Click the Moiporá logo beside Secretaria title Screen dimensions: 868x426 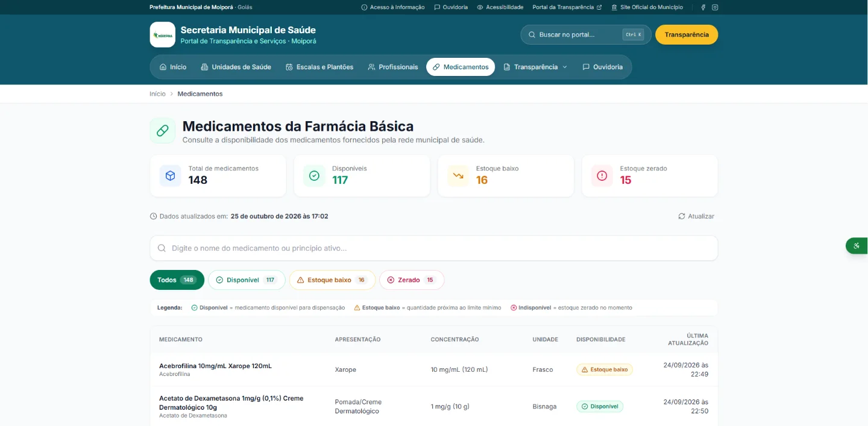click(x=163, y=35)
